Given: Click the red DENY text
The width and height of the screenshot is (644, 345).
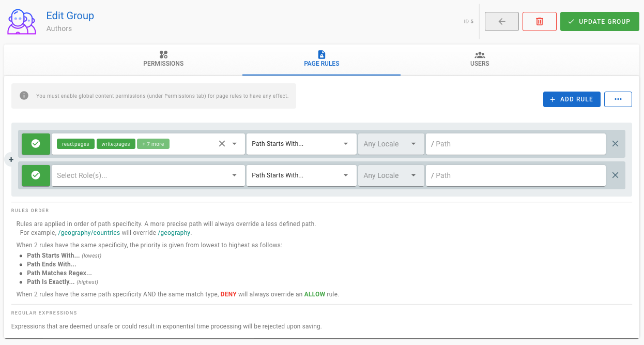Looking at the screenshot, I should pyautogui.click(x=228, y=294).
